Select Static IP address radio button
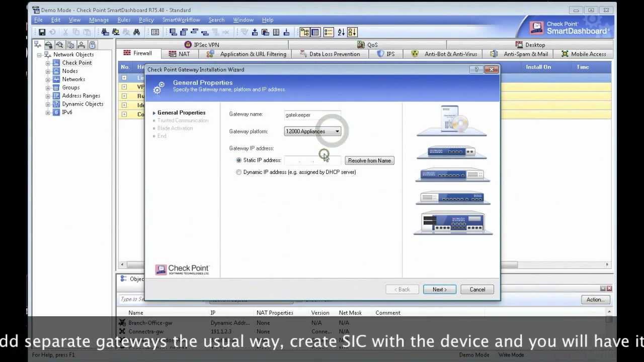The width and height of the screenshot is (644, 362). (x=239, y=160)
